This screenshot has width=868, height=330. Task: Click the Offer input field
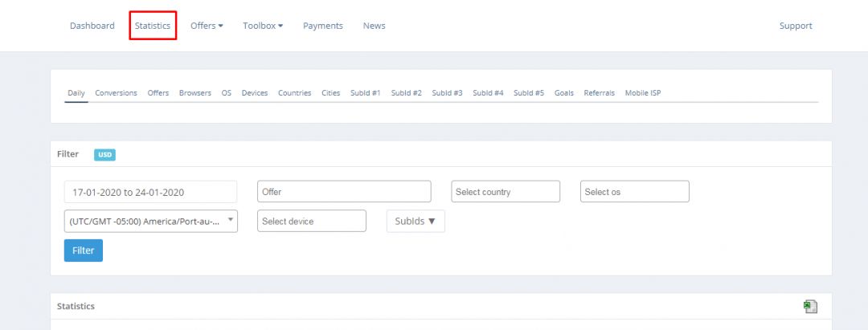344,192
